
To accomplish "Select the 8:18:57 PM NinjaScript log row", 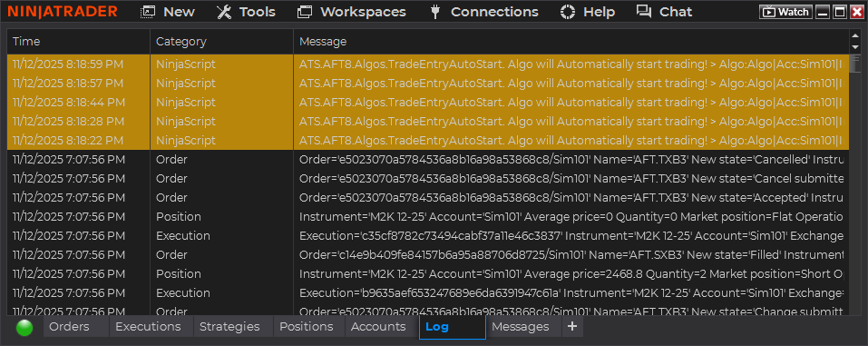I will click(x=427, y=84).
